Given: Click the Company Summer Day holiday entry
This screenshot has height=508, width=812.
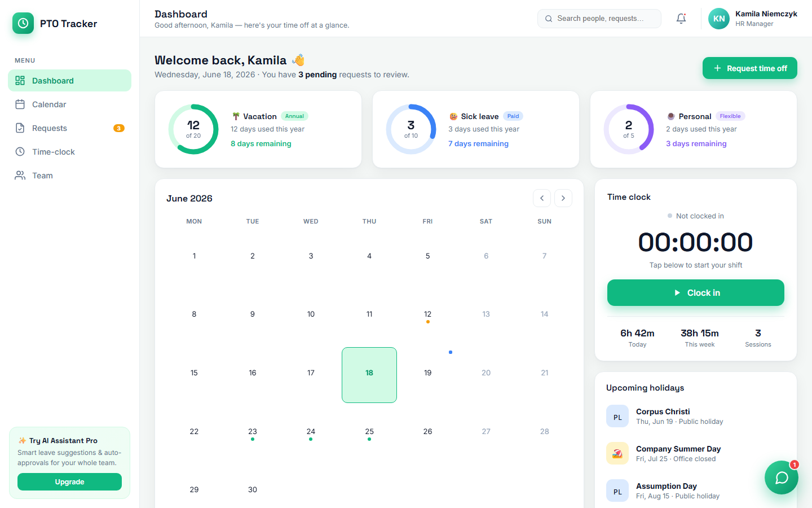Looking at the screenshot, I should pyautogui.click(x=696, y=454).
